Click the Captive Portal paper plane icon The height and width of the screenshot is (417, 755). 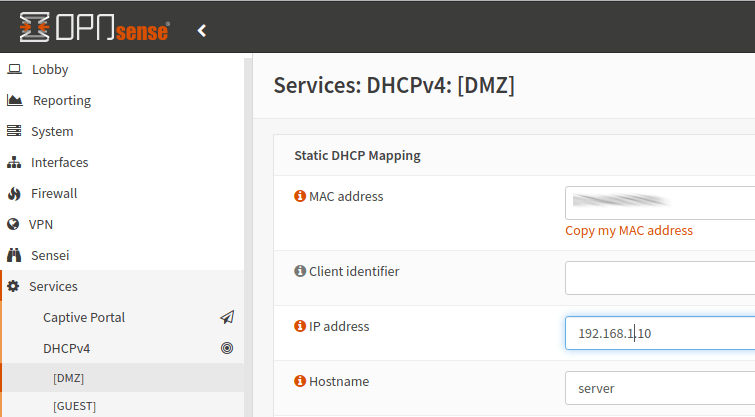[227, 317]
